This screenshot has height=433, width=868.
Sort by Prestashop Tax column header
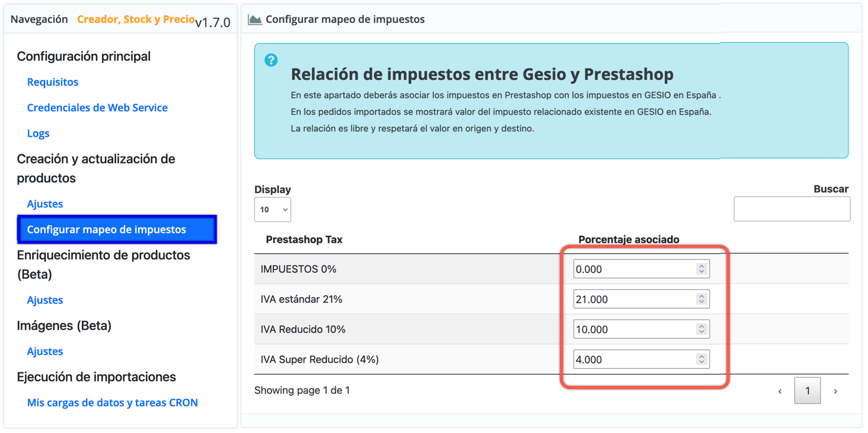click(x=304, y=239)
